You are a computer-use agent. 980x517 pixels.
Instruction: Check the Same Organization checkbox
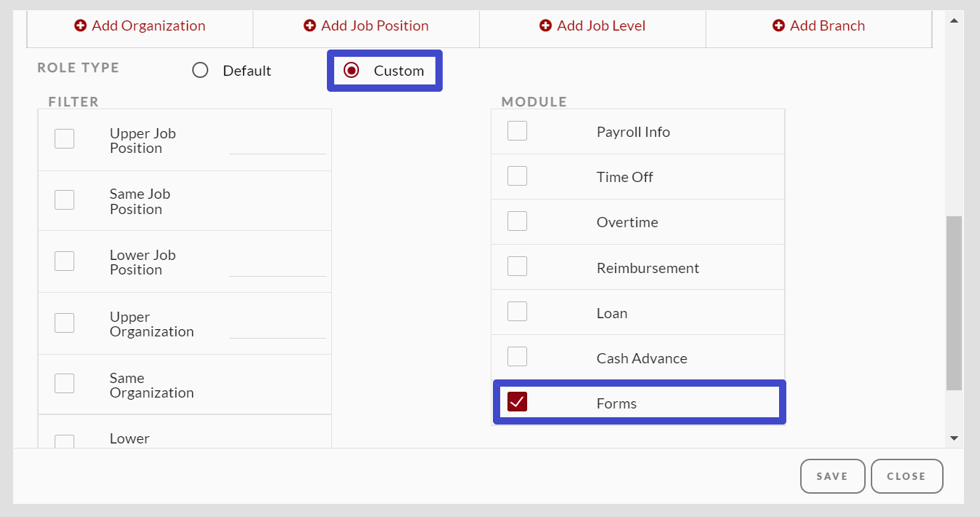[x=65, y=383]
